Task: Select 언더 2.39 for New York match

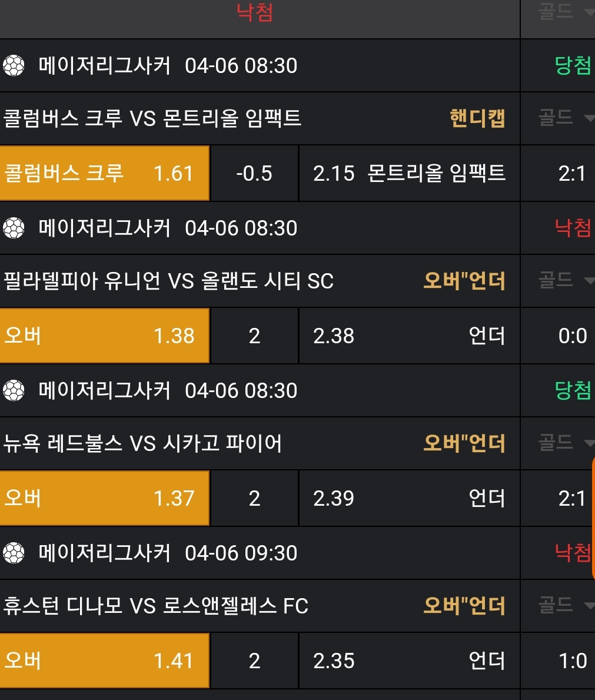Action: click(x=409, y=499)
